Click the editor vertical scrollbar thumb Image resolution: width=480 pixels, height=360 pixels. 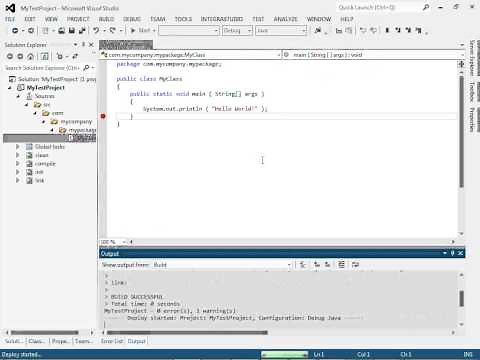(x=461, y=131)
